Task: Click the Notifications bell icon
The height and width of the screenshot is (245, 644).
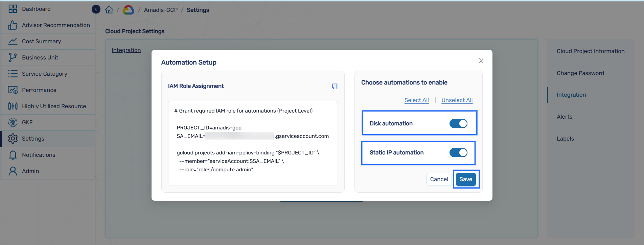Action: (x=13, y=155)
